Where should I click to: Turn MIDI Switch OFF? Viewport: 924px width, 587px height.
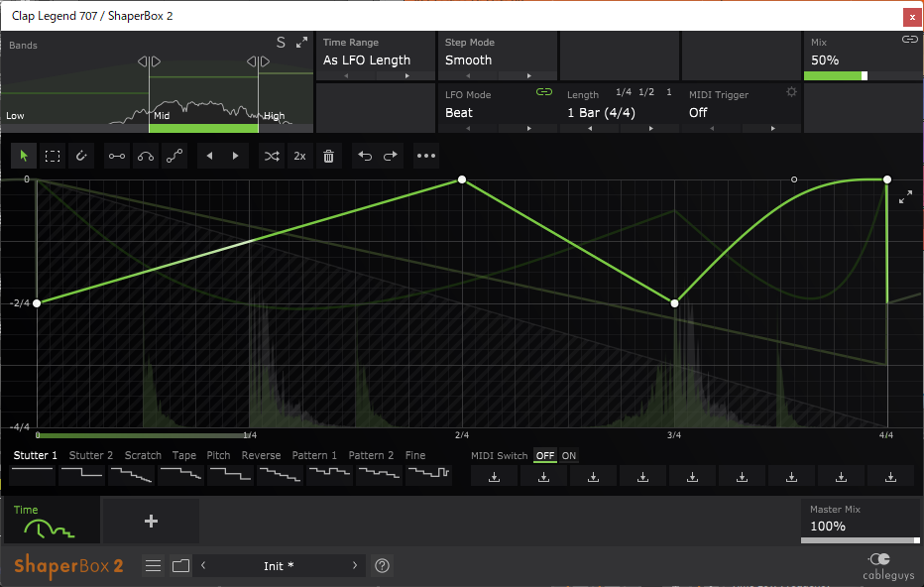(545, 455)
